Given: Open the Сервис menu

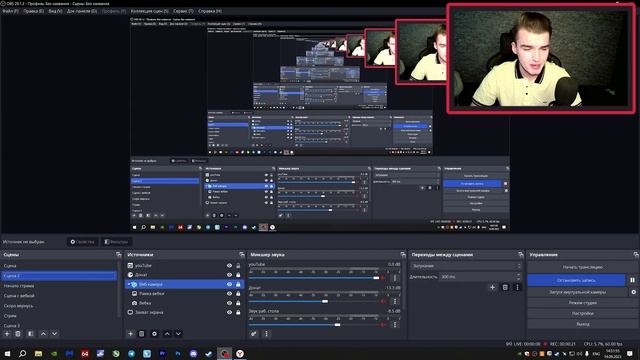Looking at the screenshot, I should (x=183, y=11).
